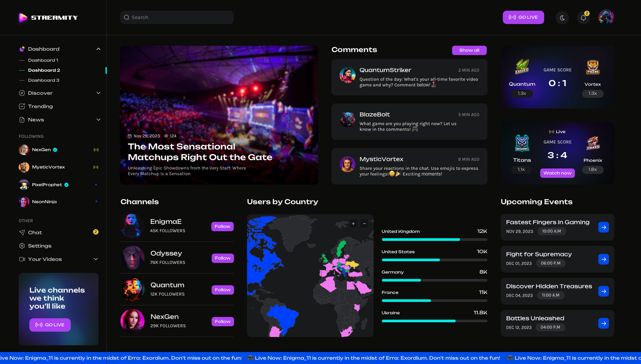
Task: Select Dashboard 1 from the sidebar
Action: (43, 60)
